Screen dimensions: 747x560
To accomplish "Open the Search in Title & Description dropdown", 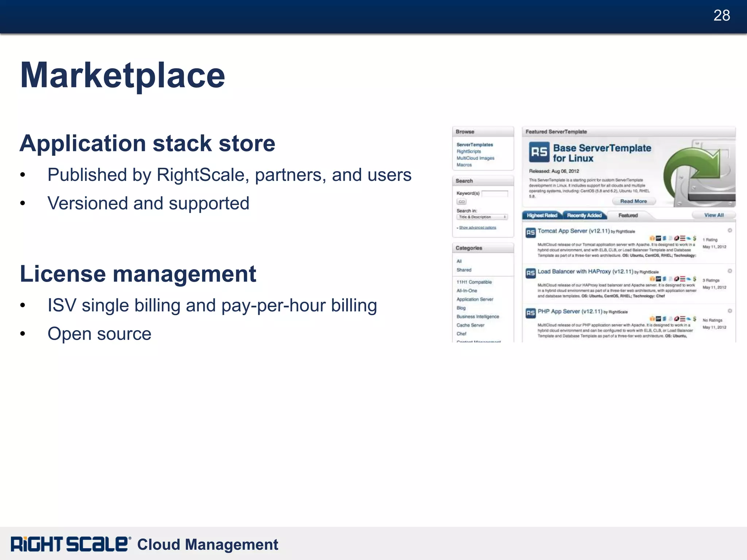I will 482,217.
